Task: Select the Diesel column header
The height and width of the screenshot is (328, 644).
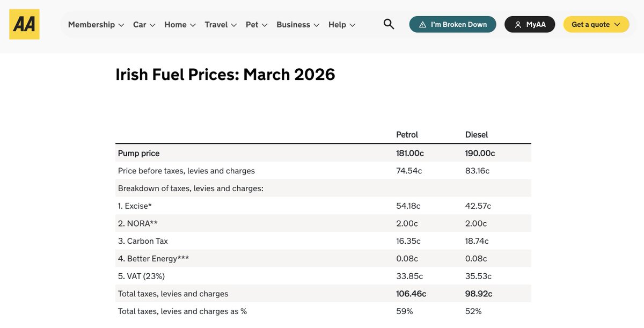Action: tap(477, 135)
